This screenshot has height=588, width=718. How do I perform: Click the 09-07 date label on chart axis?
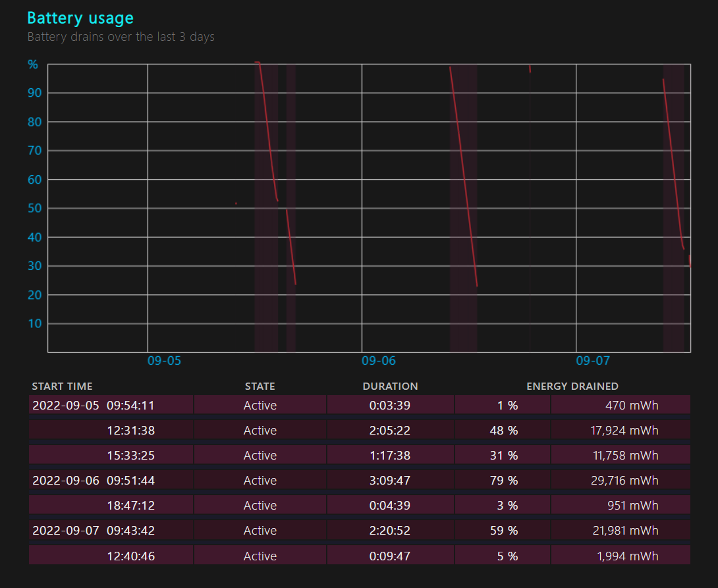click(x=593, y=361)
